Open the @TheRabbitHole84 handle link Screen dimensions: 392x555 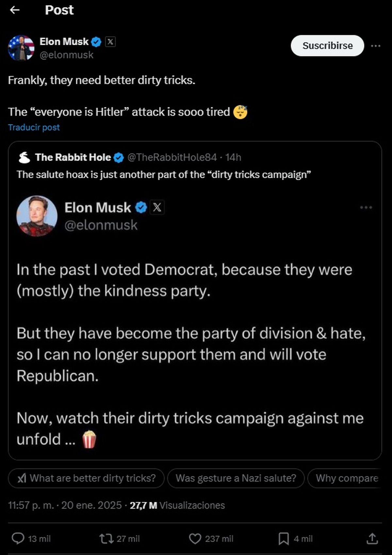(x=172, y=158)
